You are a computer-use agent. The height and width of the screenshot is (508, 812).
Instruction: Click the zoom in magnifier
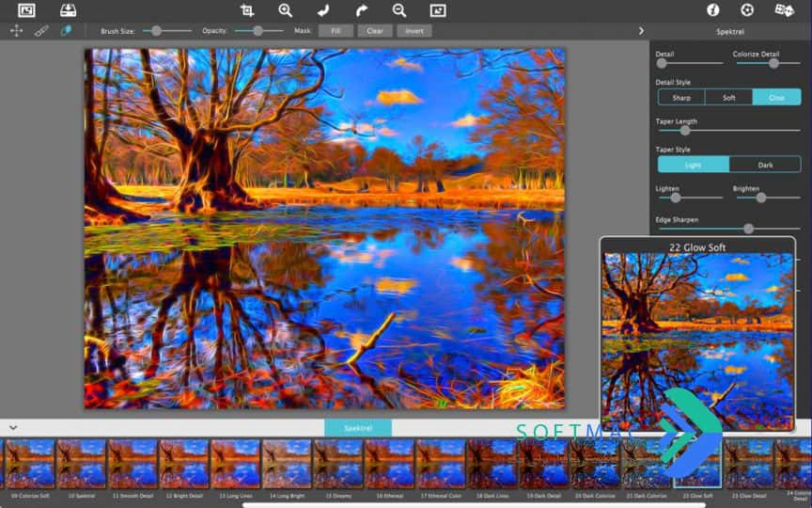pos(286,10)
